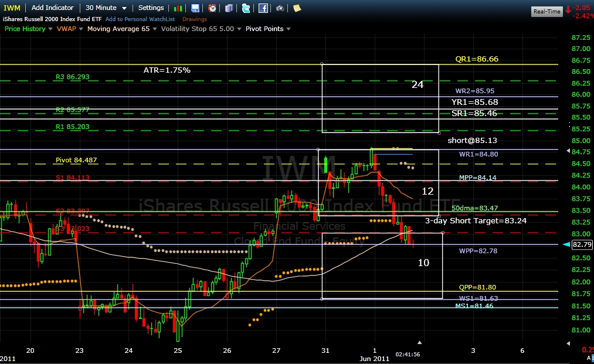The width and height of the screenshot is (594, 364).
Task: Click the iShares Russell 2000 Index Fund ETF name
Action: pyautogui.click(x=52, y=19)
